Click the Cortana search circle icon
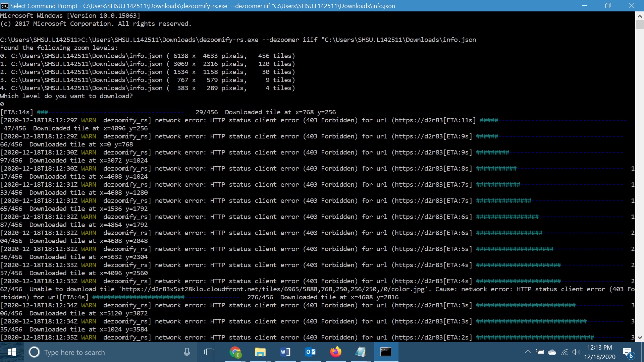This screenshot has width=644, height=362. [34, 352]
